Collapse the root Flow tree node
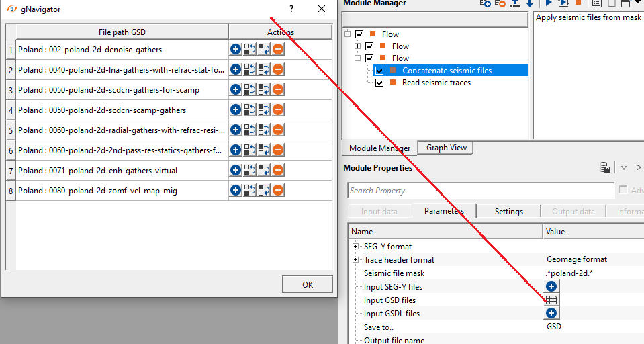Screen dimensions: 644x344 pyautogui.click(x=348, y=34)
